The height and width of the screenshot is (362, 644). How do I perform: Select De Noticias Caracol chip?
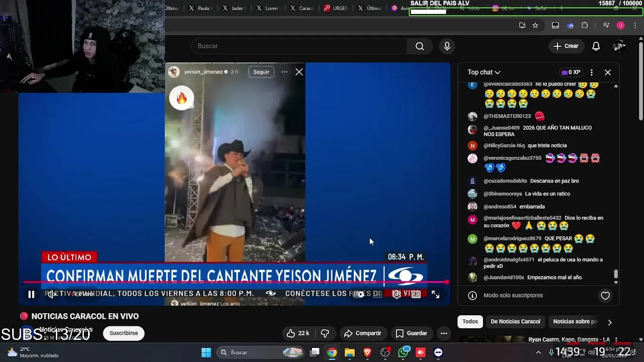[515, 322]
